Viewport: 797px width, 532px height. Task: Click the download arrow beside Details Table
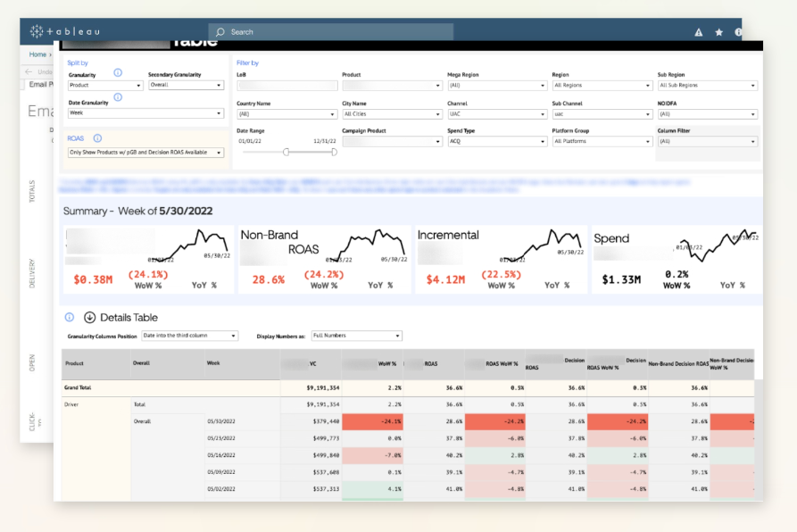tap(89, 318)
